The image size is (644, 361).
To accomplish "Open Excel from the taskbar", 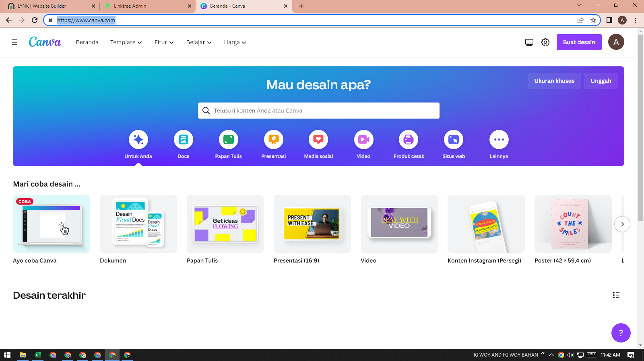I will 38,355.
